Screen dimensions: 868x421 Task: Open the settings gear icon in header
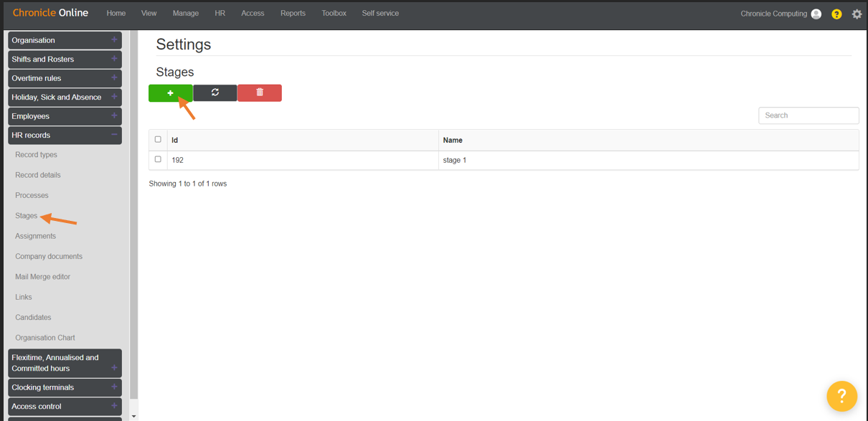click(x=857, y=14)
